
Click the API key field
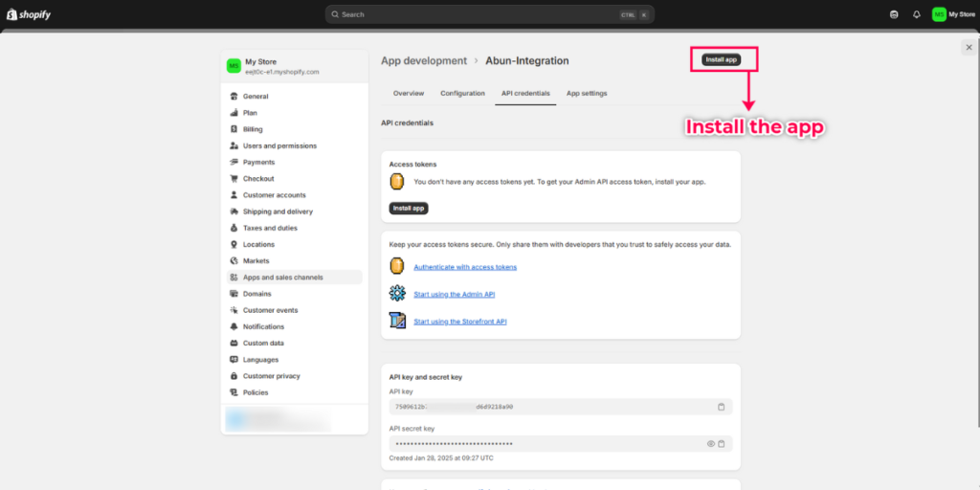[x=561, y=407]
